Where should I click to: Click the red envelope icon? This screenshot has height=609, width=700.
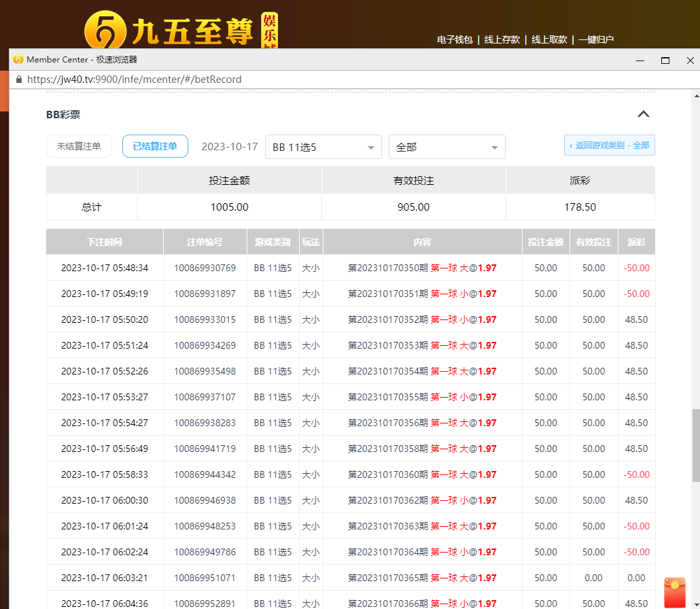(674, 591)
